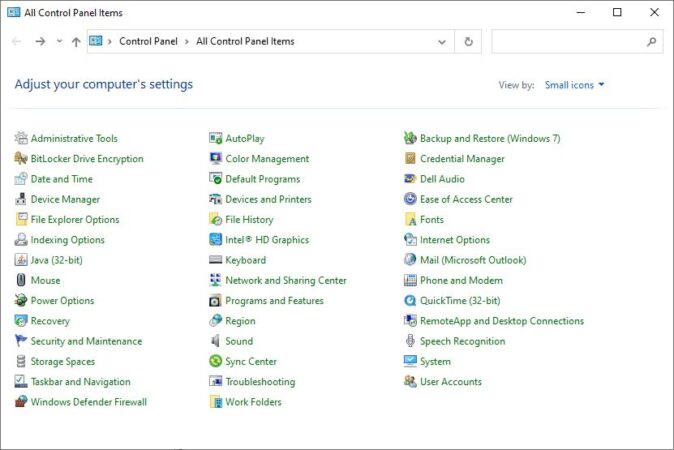Open the Windows Defender Firewall icon
This screenshot has width=674, height=450.
pyautogui.click(x=21, y=402)
